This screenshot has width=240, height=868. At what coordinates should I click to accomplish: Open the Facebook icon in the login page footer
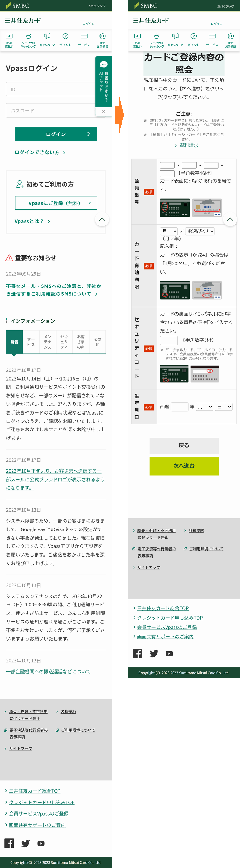coord(10,843)
